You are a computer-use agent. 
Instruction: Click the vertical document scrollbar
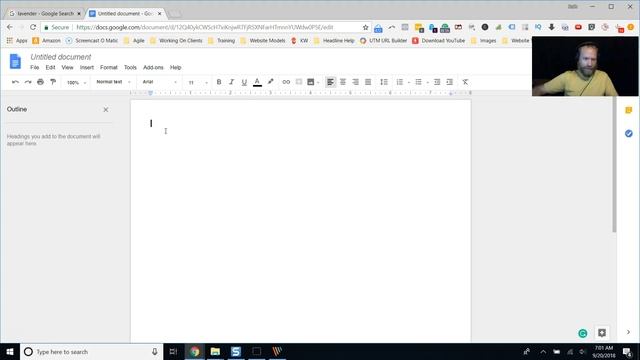point(614,164)
